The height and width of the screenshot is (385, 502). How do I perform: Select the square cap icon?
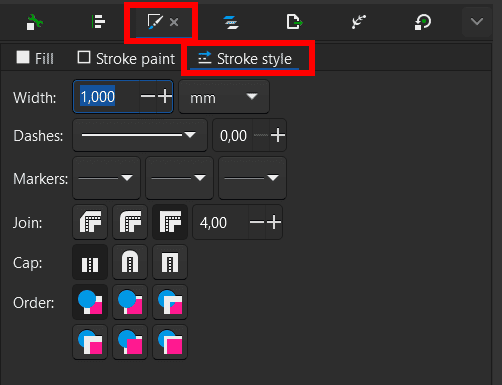click(170, 262)
